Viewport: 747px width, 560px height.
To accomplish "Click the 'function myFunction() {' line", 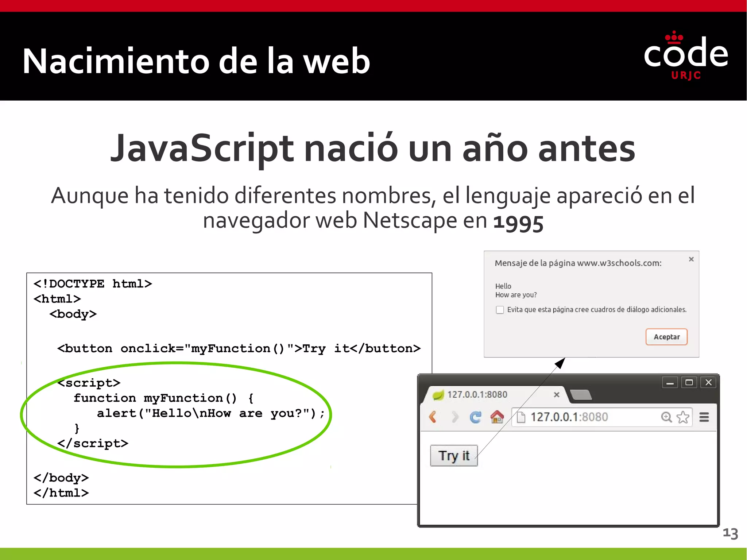I will 164,398.
